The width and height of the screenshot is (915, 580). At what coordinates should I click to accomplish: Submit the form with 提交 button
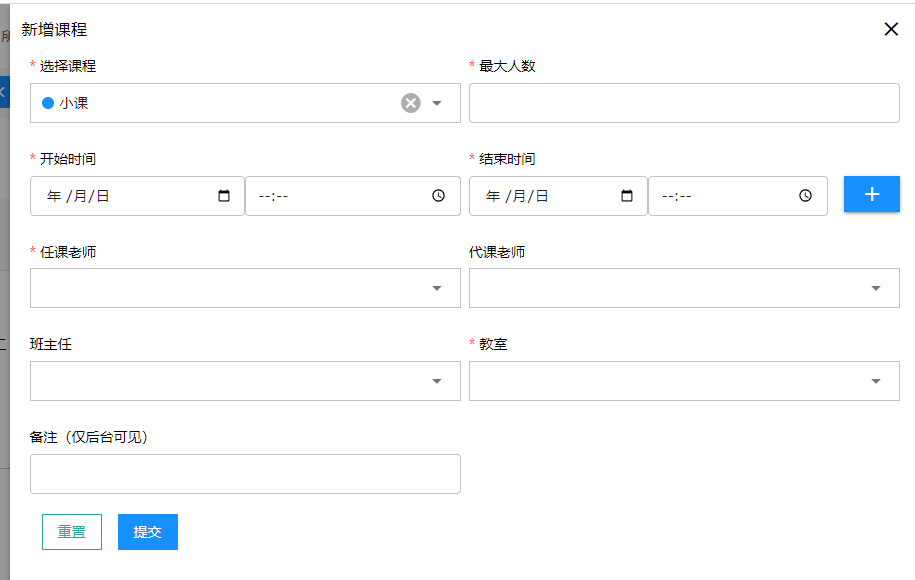[x=147, y=532]
